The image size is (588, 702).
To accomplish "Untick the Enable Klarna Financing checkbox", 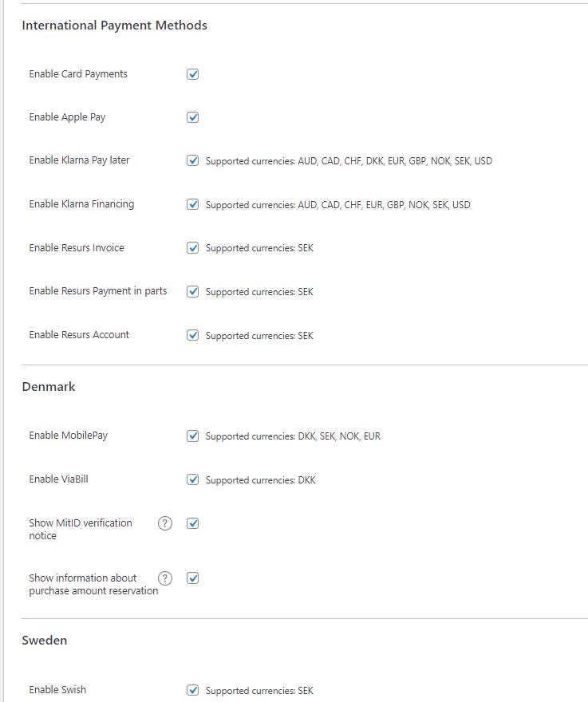I will tap(192, 204).
